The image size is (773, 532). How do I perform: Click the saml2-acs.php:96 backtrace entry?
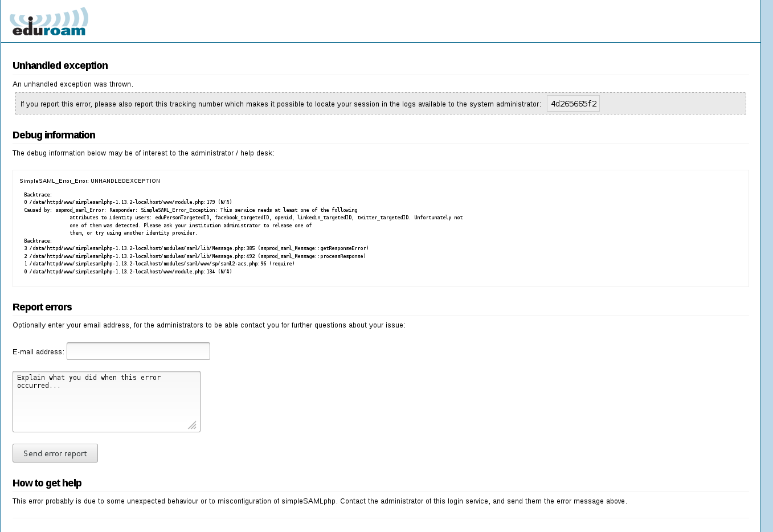(x=159, y=264)
